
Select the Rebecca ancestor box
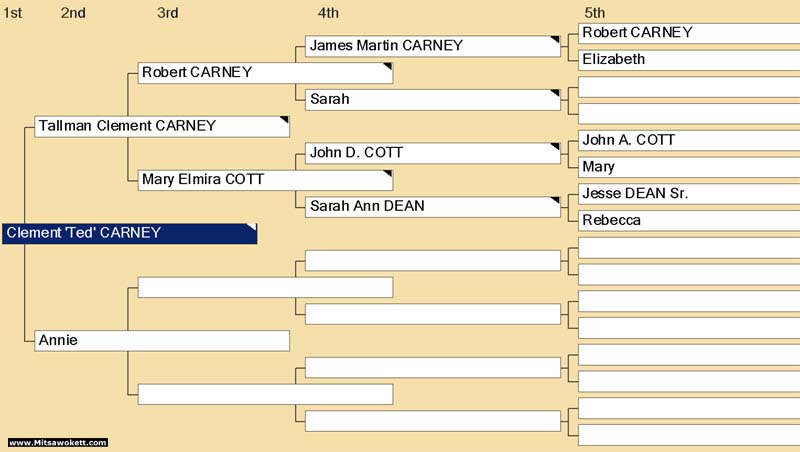689,220
